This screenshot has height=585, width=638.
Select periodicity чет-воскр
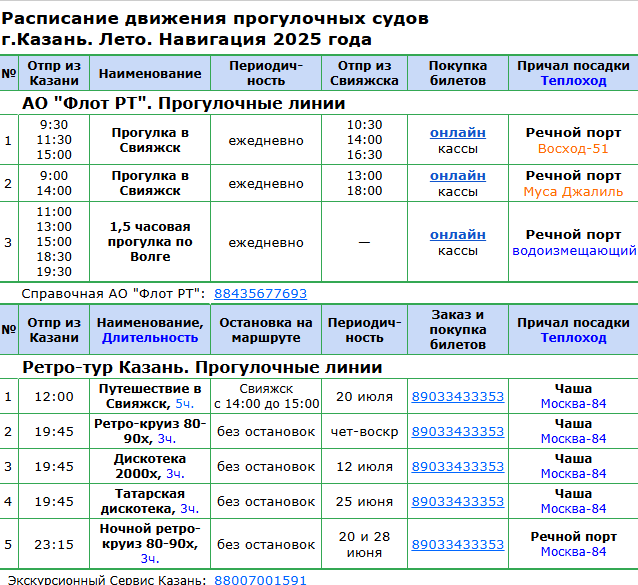coord(364,432)
